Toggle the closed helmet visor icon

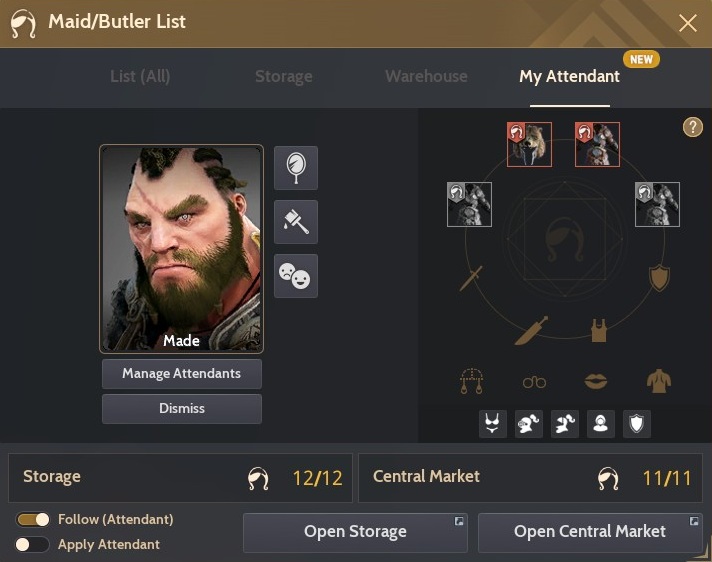coord(529,424)
